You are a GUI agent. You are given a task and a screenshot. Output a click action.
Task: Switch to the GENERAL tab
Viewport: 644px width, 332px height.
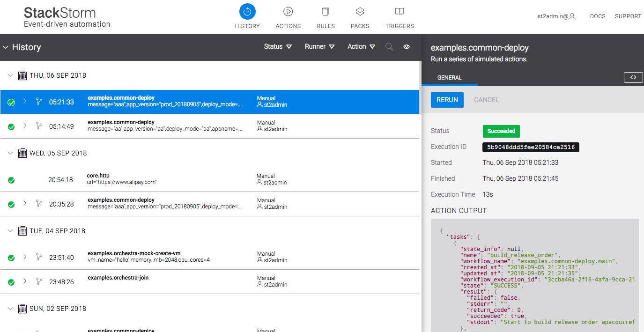[449, 77]
